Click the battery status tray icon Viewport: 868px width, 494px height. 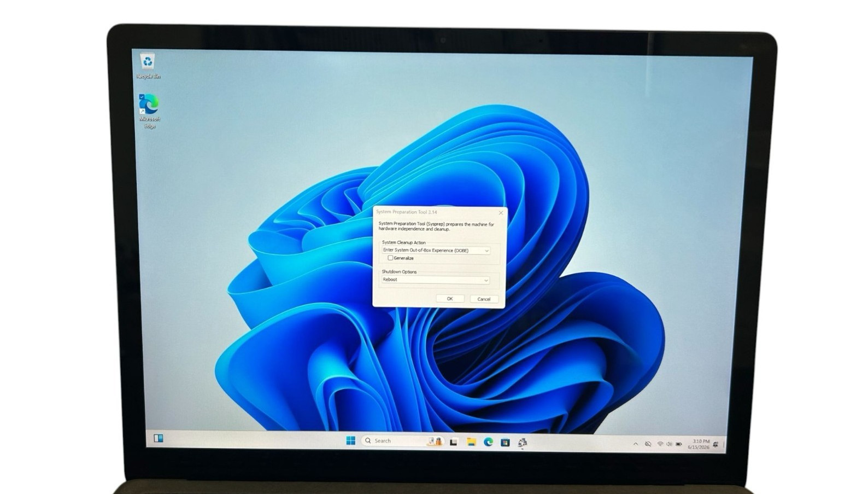[679, 444]
